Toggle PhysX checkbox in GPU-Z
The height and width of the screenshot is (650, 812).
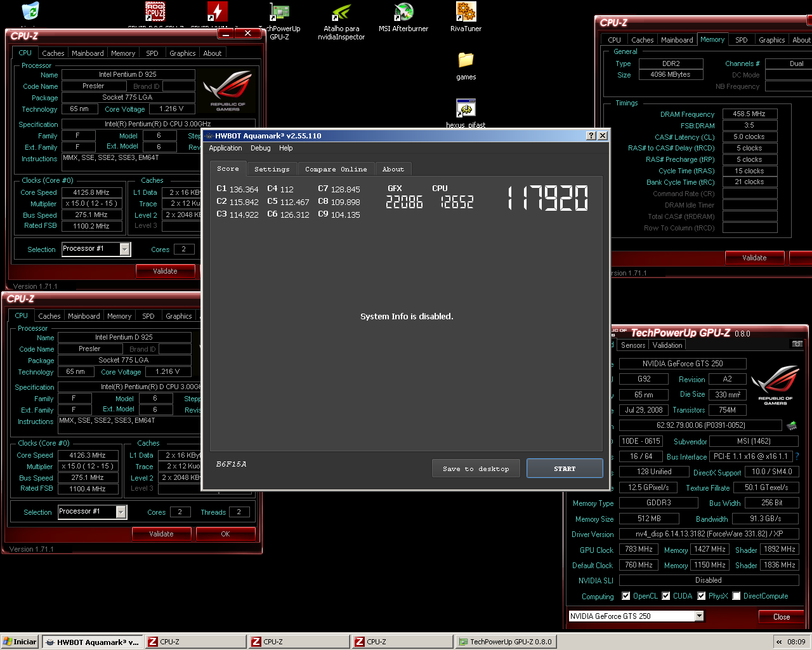[702, 596]
